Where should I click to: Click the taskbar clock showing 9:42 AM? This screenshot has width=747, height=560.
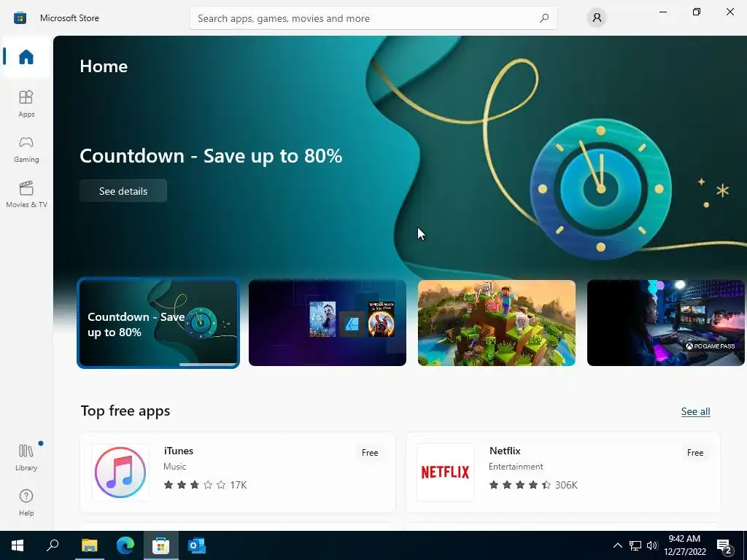684,545
